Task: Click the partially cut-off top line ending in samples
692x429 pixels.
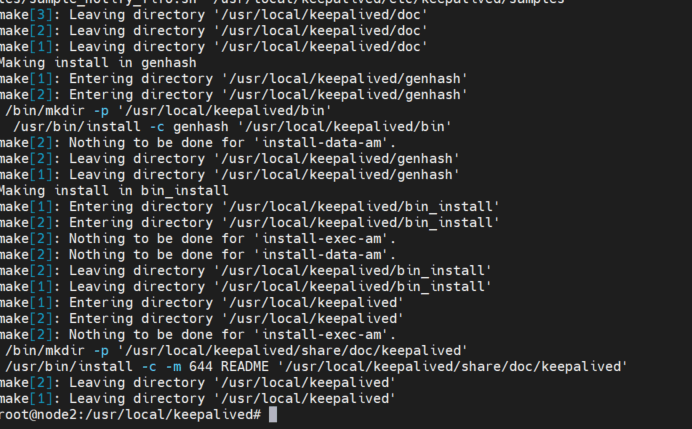Action: point(282,2)
